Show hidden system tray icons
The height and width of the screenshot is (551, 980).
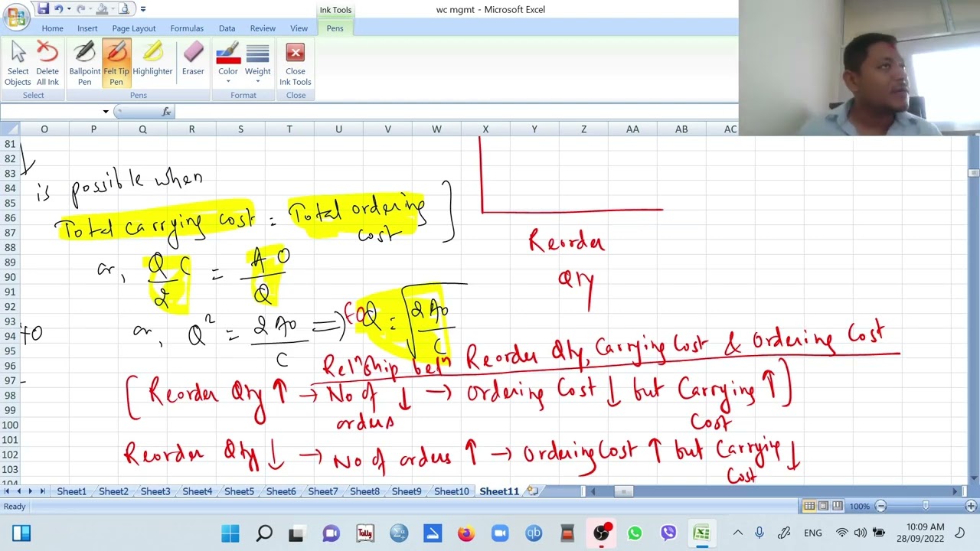coord(737,533)
